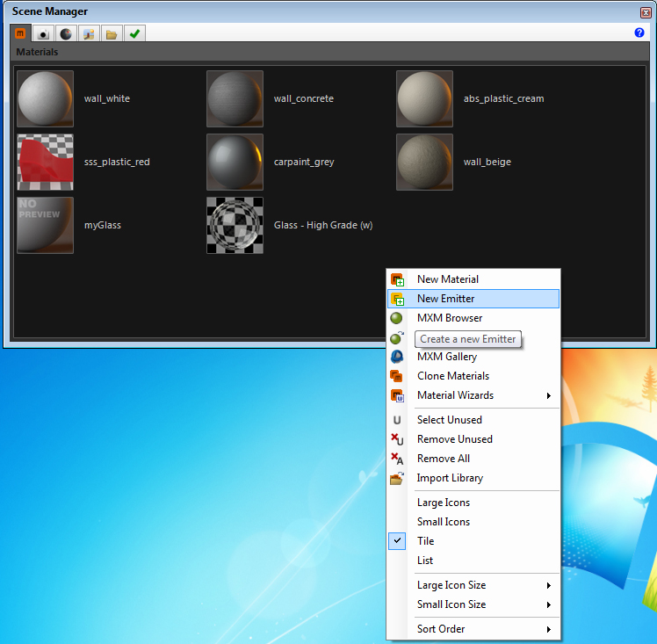Click the sss_plastic_red label text
The width and height of the screenshot is (657, 644).
(117, 163)
